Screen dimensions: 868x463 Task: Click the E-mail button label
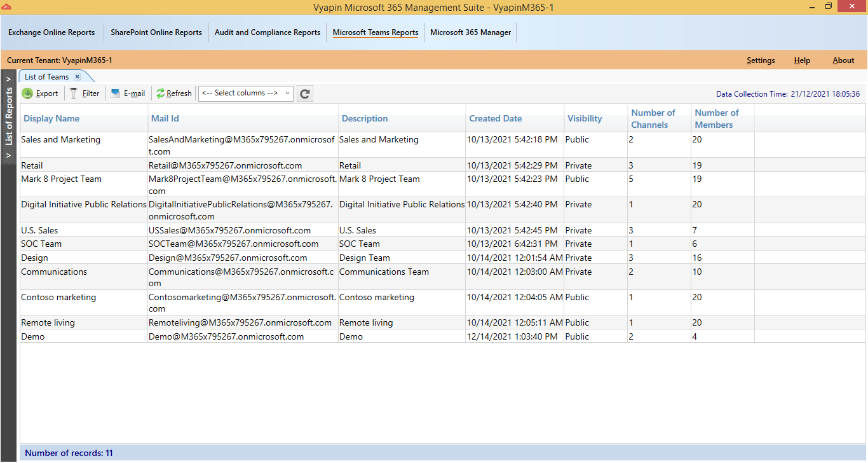[134, 93]
